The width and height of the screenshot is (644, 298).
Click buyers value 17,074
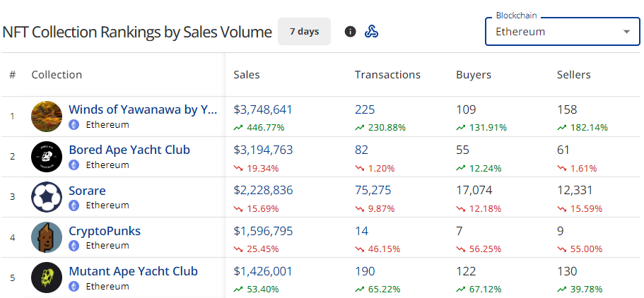tap(474, 190)
